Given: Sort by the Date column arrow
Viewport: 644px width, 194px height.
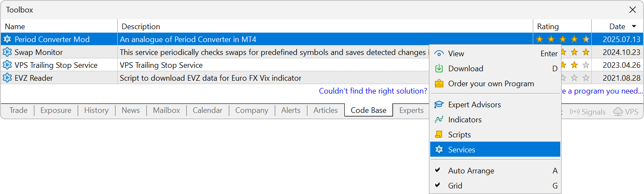Looking at the screenshot, I should click(x=634, y=27).
